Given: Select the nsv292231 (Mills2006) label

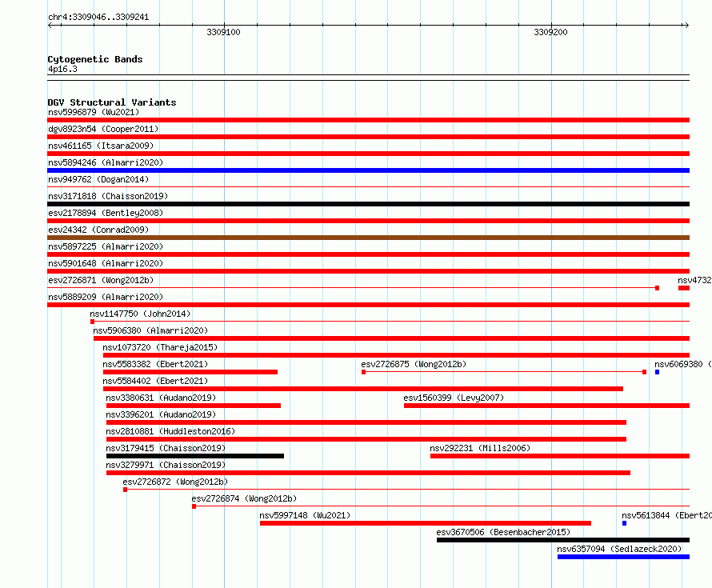Looking at the screenshot, I should (480, 448).
